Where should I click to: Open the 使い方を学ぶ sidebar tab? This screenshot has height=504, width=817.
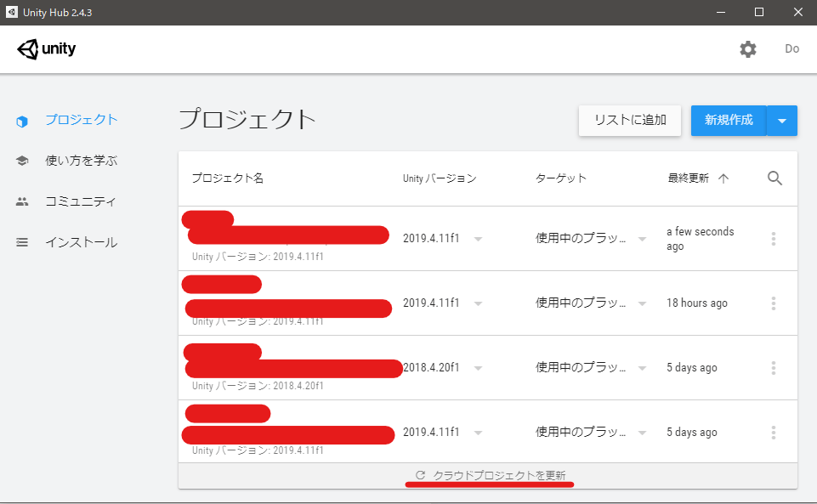[82, 161]
